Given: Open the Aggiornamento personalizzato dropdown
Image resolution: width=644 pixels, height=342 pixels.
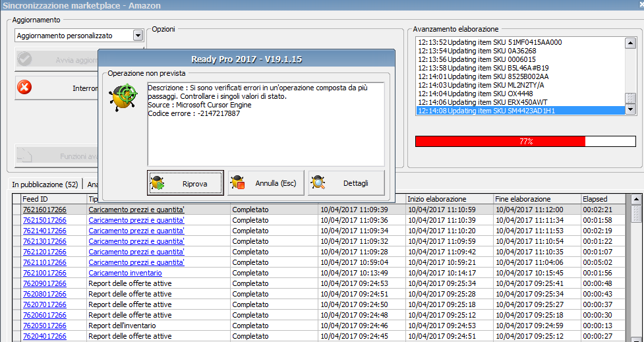Looking at the screenshot, I should tap(138, 36).
